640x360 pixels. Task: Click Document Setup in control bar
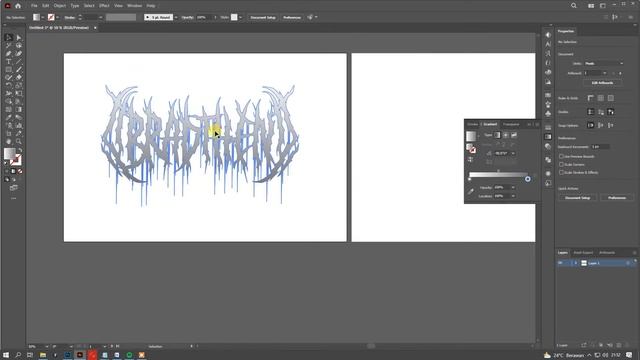click(x=263, y=18)
